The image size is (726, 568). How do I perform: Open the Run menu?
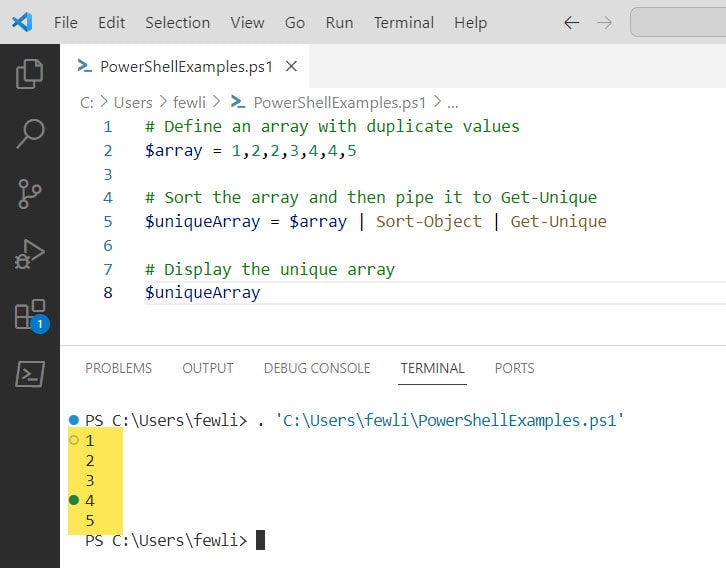click(339, 22)
